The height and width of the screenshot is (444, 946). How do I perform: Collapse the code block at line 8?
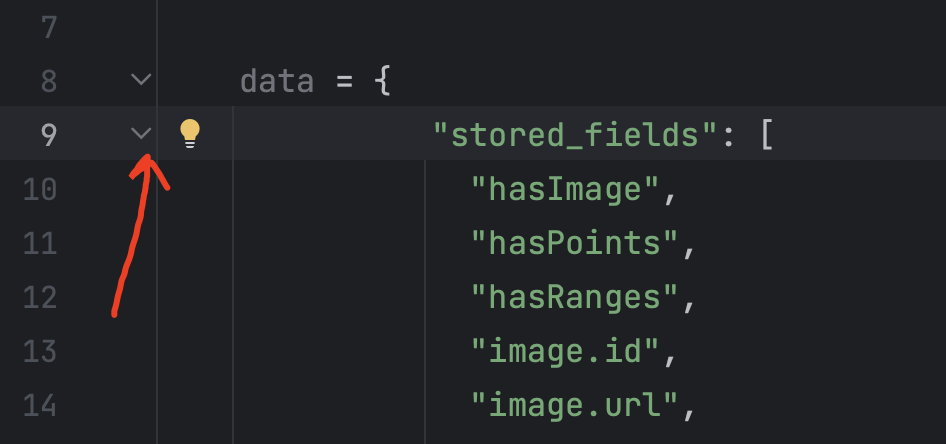click(x=141, y=79)
